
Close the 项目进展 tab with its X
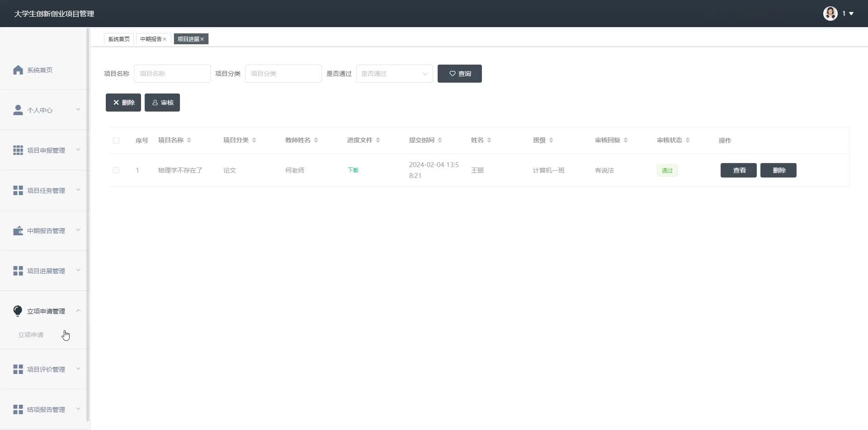click(x=202, y=39)
